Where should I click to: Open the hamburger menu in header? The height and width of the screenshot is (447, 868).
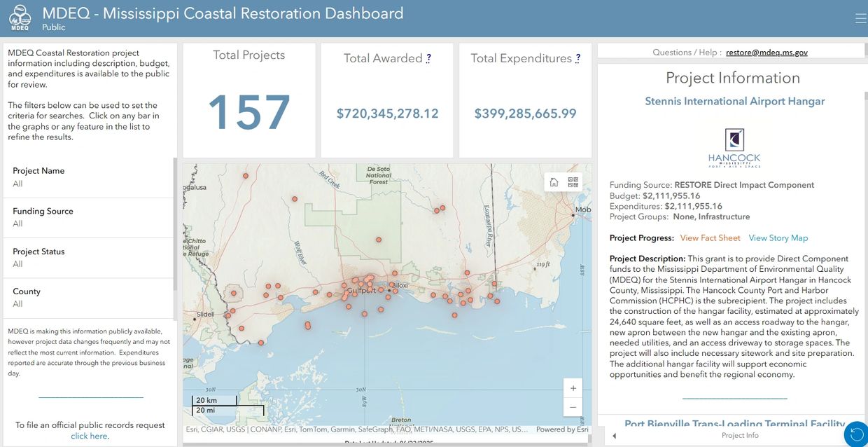tap(860, 18)
